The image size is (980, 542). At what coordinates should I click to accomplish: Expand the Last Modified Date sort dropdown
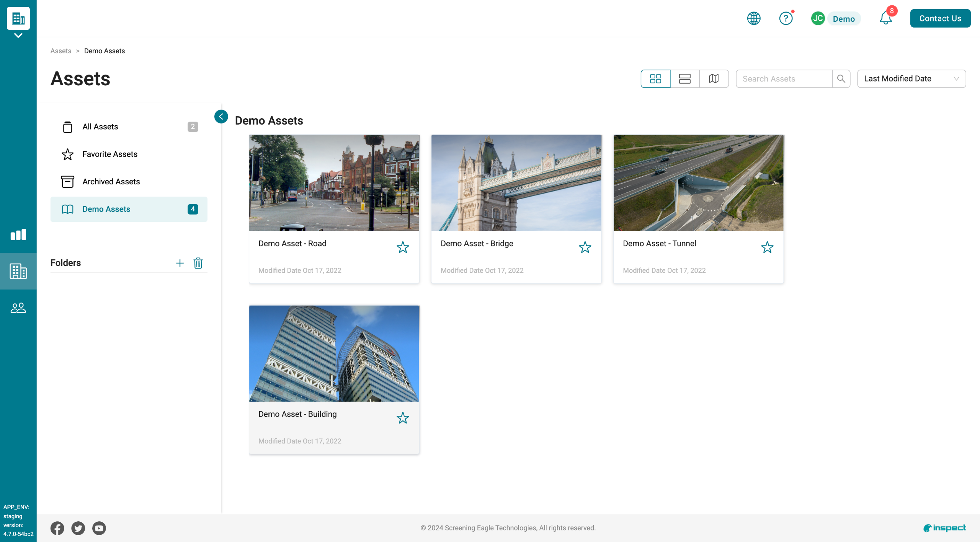[x=911, y=79]
